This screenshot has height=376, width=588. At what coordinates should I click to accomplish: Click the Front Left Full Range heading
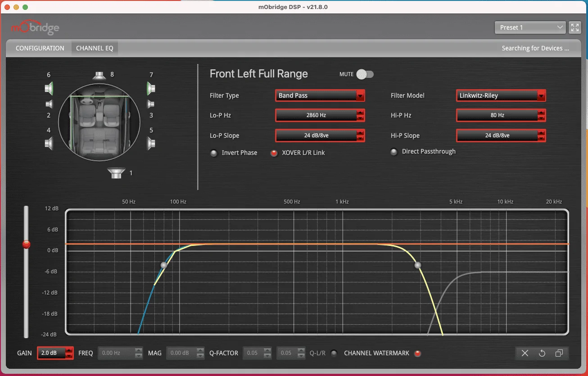click(259, 74)
